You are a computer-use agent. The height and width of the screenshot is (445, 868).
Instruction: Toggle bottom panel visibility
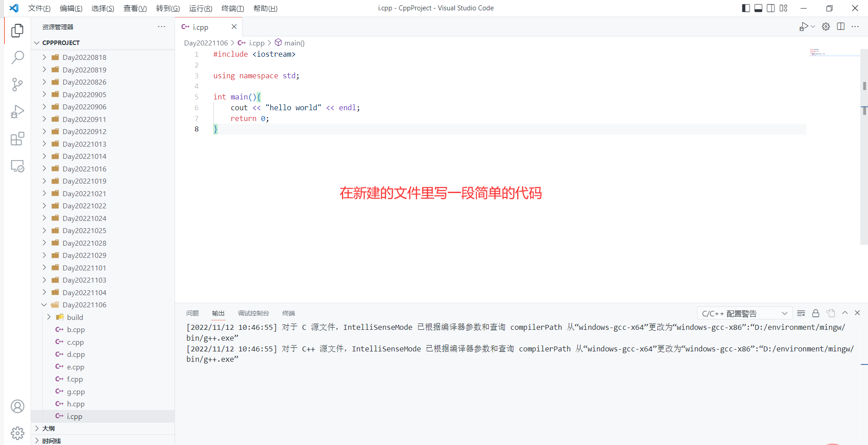pos(758,8)
